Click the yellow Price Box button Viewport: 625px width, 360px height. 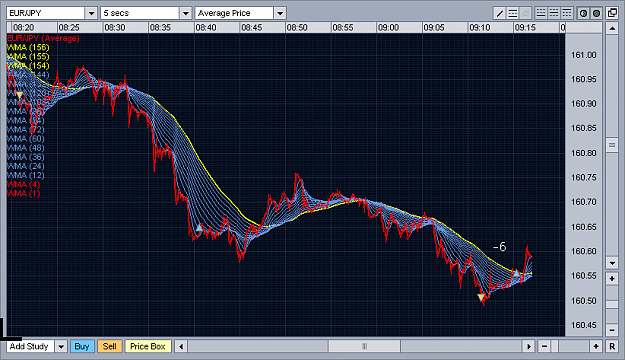pos(148,346)
